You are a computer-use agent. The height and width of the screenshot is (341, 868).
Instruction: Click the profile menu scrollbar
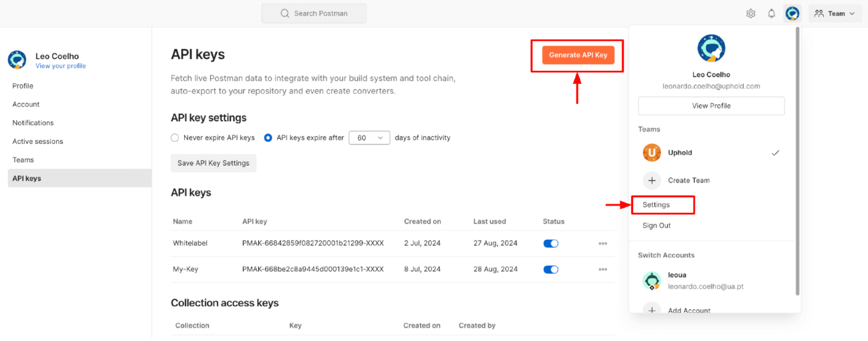(797, 161)
